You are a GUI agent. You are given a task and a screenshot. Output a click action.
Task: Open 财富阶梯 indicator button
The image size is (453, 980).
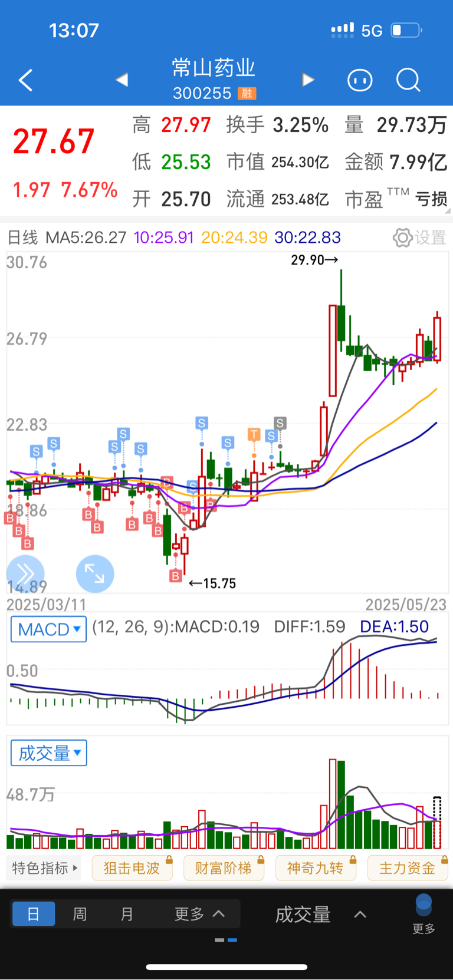[x=224, y=868]
